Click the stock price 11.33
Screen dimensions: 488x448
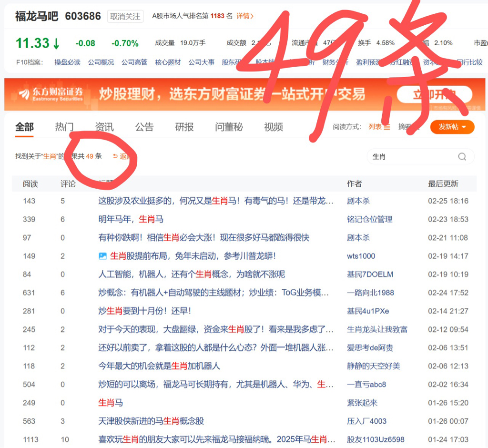[x=32, y=43]
